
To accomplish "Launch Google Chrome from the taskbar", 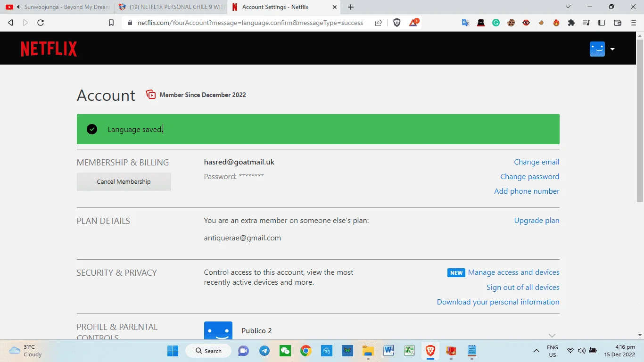I will (306, 351).
